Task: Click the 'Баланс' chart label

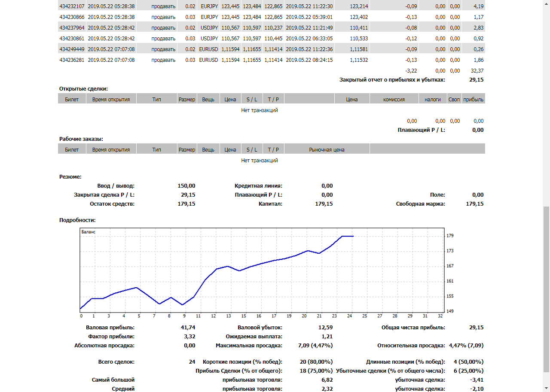Action: tap(88, 232)
